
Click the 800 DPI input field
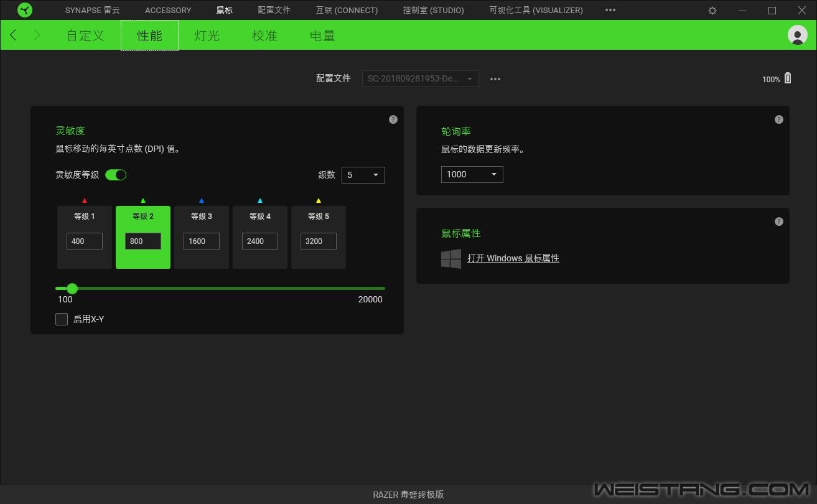coord(143,241)
